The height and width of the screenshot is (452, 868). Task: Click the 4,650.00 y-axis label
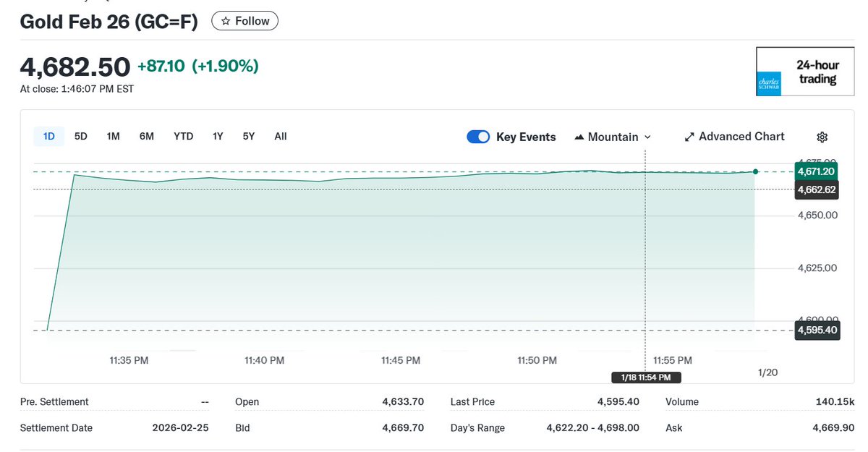click(817, 216)
